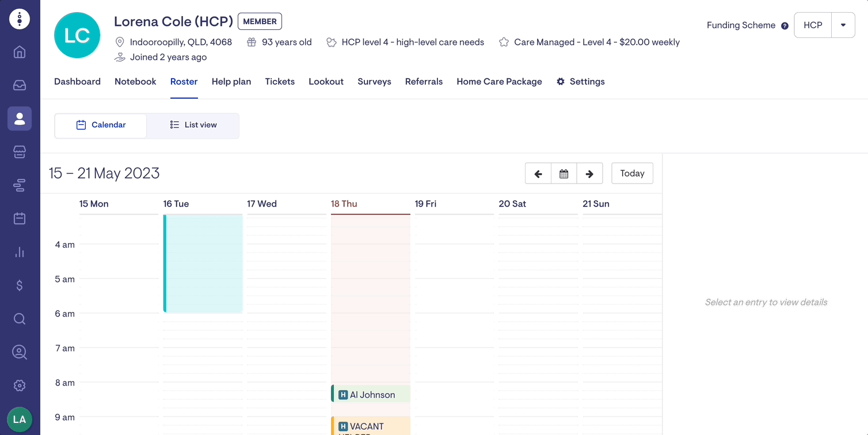Open the three-dot menu at top left
The image size is (868, 435).
tap(20, 19)
